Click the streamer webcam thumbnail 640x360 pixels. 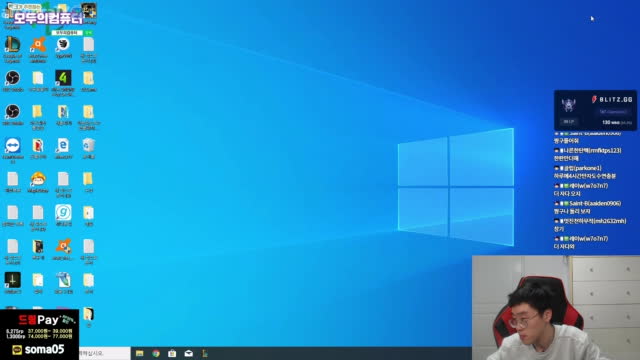click(x=556, y=308)
